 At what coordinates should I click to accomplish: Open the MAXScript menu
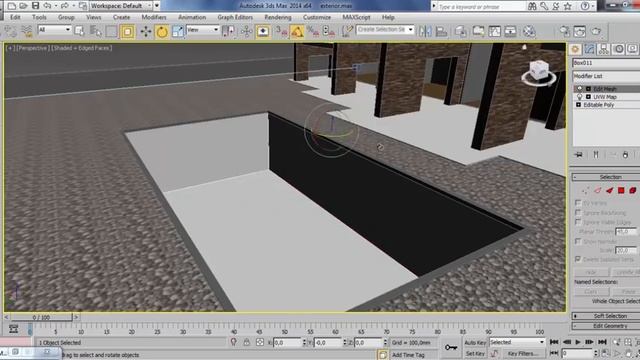point(356,17)
